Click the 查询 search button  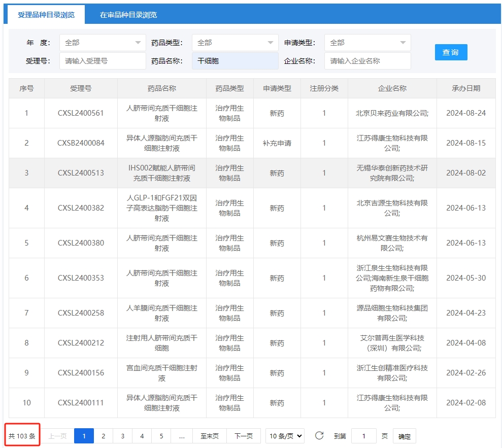pos(451,52)
